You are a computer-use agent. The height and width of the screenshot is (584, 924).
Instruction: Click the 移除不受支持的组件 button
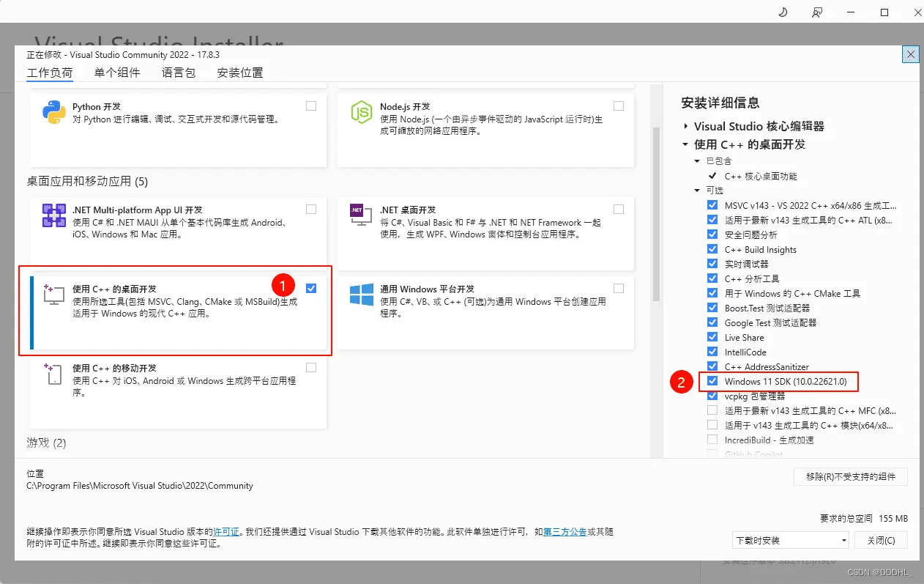pyautogui.click(x=850, y=477)
